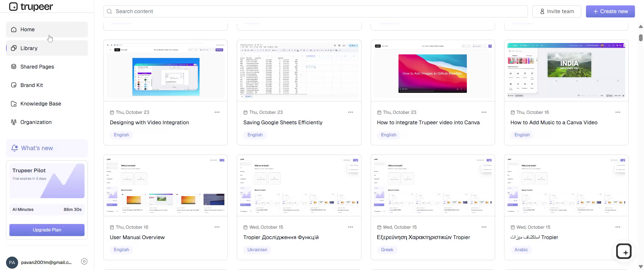This screenshot has height=270, width=644.
Task: Click the Arabic language tag
Action: [521, 250]
